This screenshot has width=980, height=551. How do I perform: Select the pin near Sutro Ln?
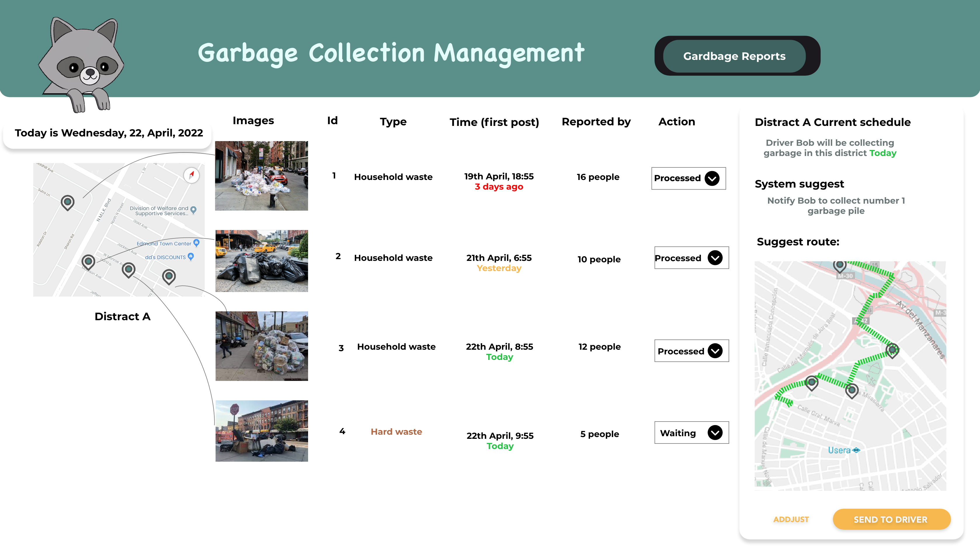coord(68,202)
